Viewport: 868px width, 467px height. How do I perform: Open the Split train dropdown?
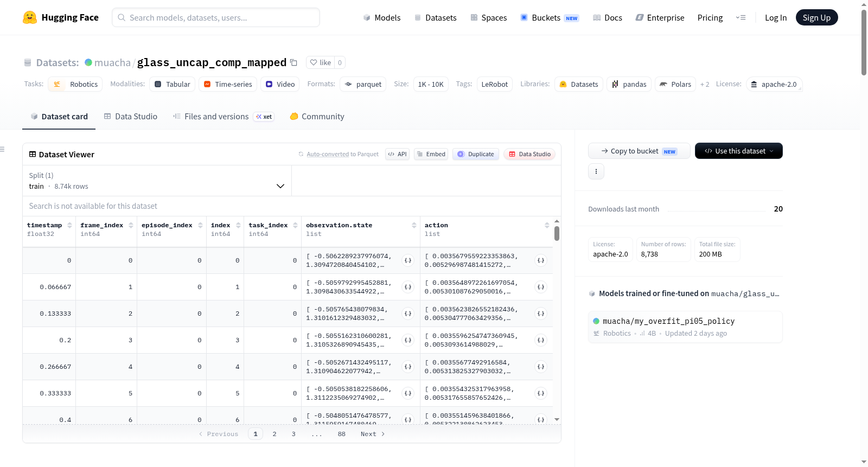point(157,181)
